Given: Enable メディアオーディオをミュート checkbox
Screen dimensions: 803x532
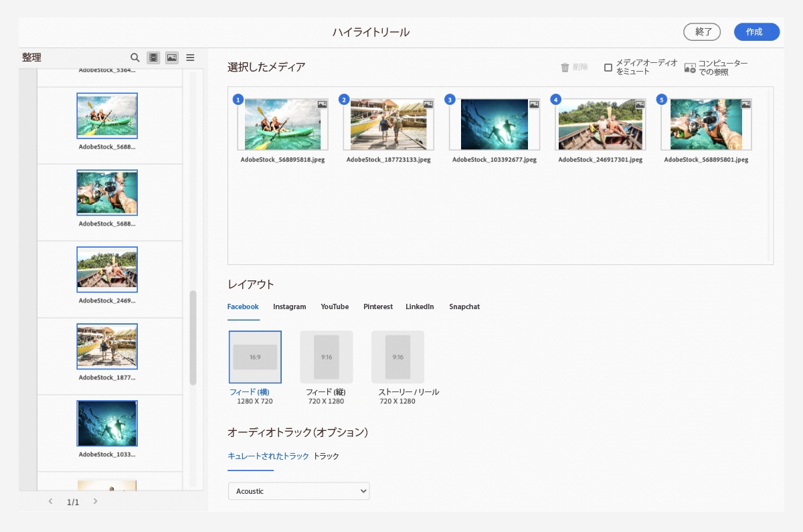Looking at the screenshot, I should click(x=608, y=68).
